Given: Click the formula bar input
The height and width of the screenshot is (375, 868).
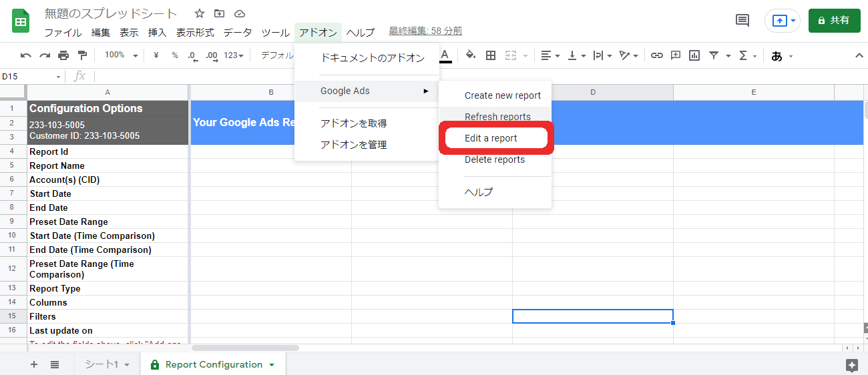Looking at the screenshot, I should point(481,77).
